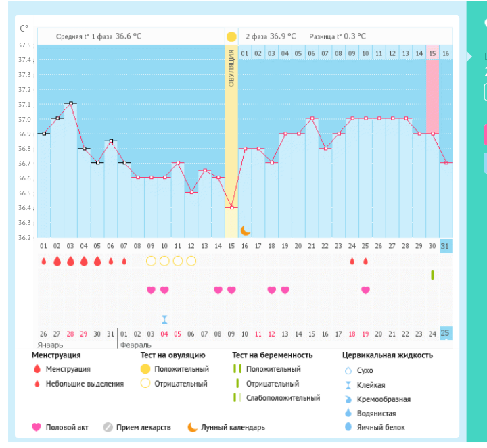Click the heart icon on cycle day 14
487x448 pixels.
click(218, 290)
